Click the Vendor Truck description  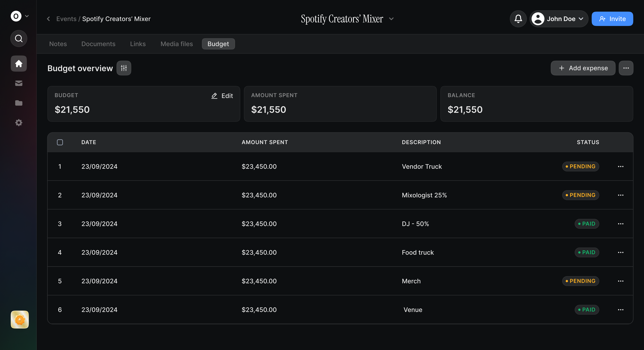[422, 166]
